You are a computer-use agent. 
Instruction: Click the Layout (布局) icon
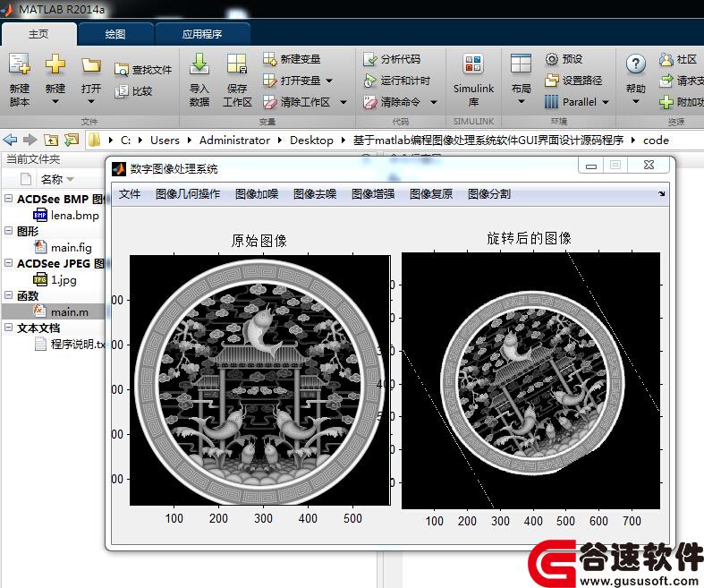521,64
